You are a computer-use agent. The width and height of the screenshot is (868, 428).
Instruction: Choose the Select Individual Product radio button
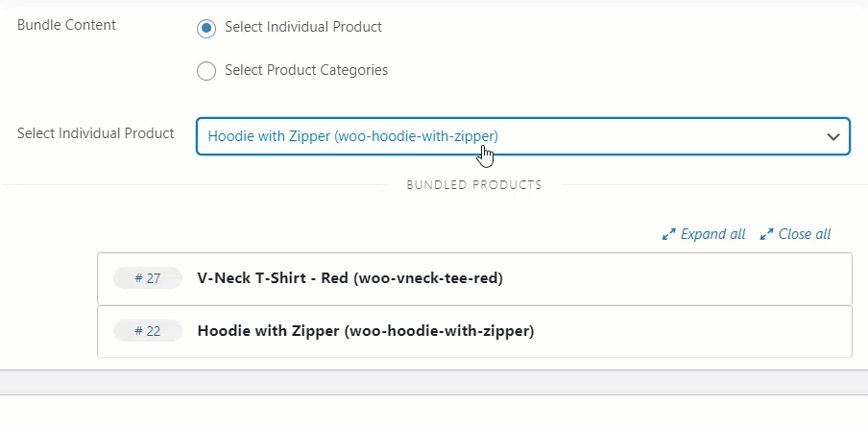(x=206, y=28)
